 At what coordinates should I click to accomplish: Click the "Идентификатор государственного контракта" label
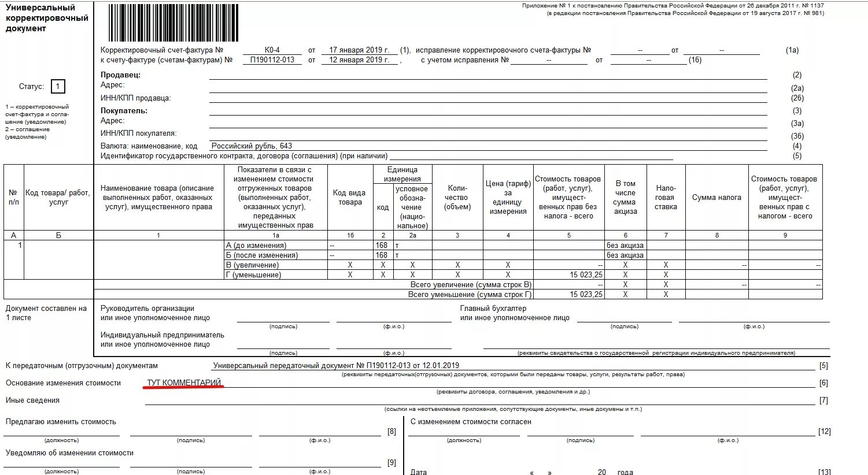244,156
